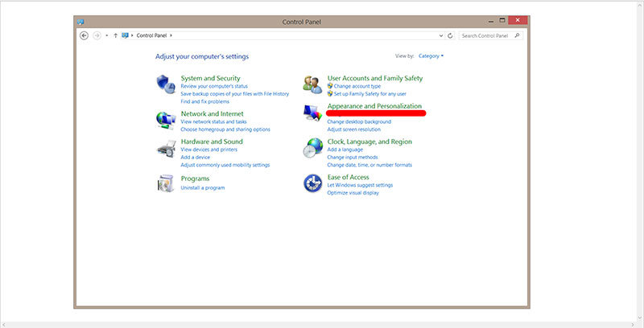Open Network and Internet category
Image resolution: width=644 pixels, height=328 pixels.
point(212,114)
